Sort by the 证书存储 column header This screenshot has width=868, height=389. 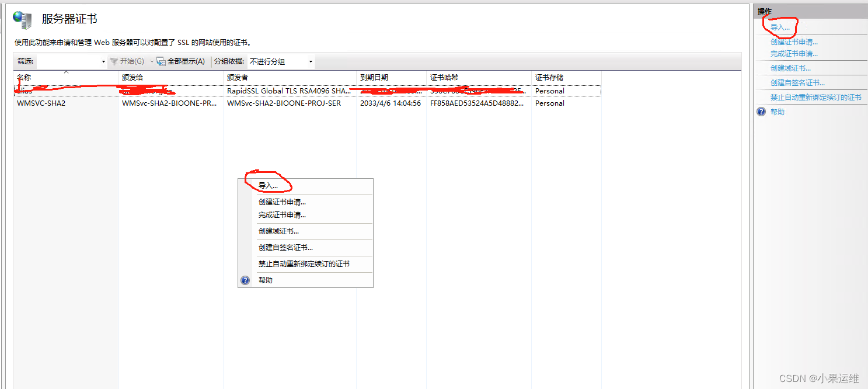[566, 77]
